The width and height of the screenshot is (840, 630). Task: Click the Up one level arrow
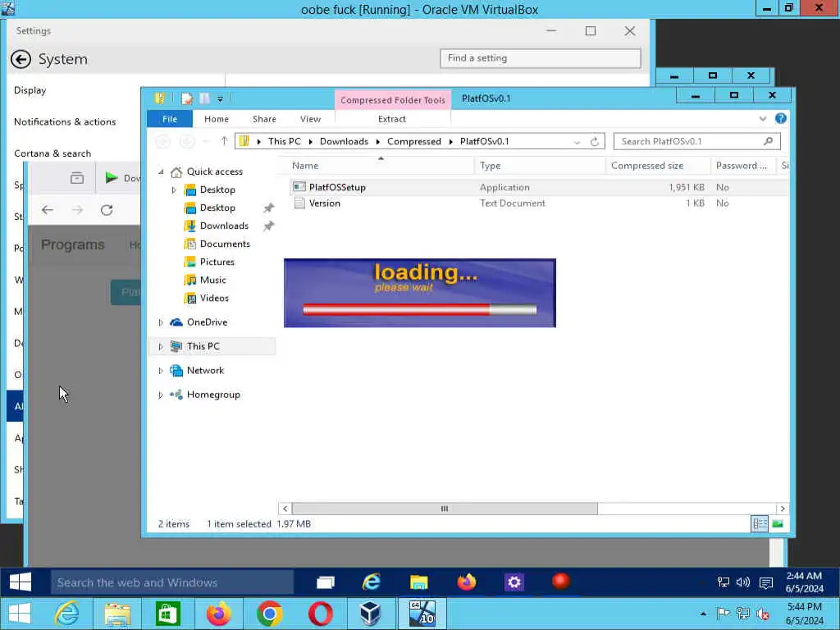(x=224, y=141)
